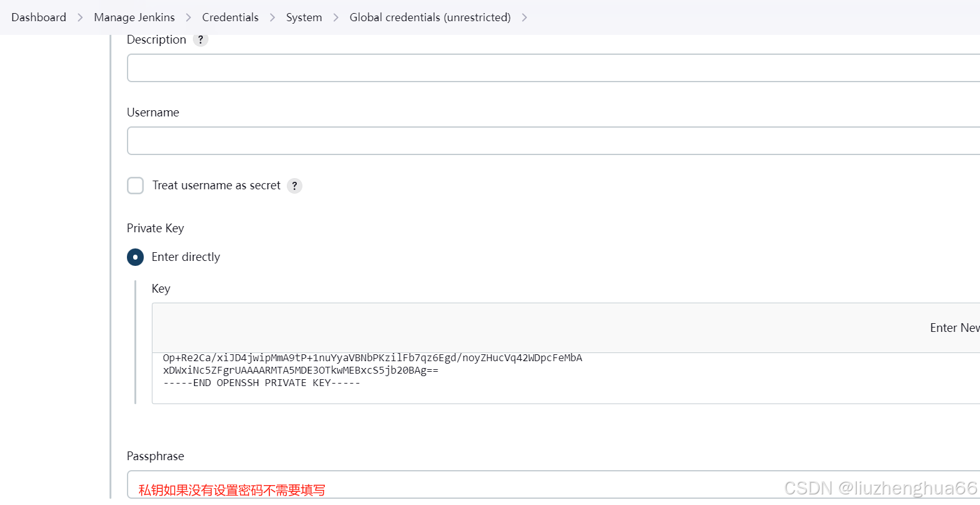Image resolution: width=980 pixels, height=505 pixels.
Task: Focus the Username input field
Action: tap(553, 141)
